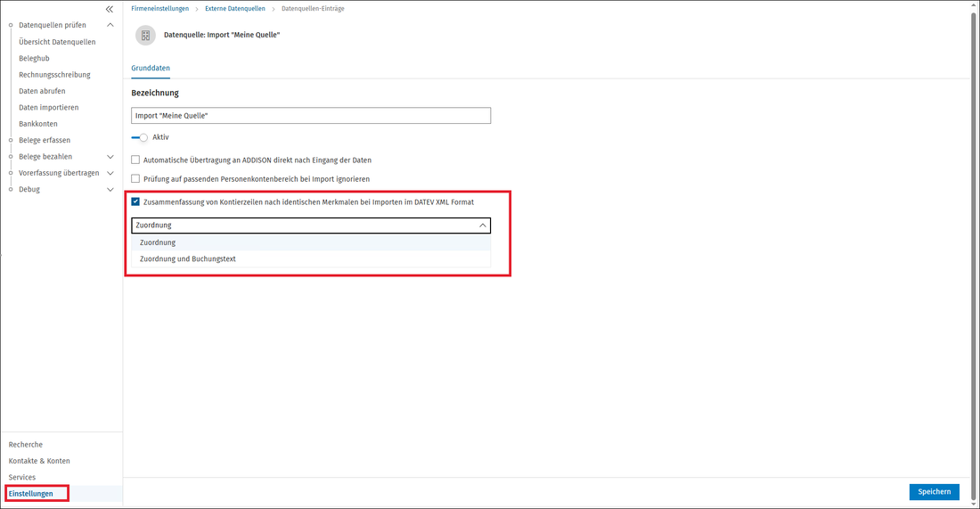Enable automatische Übertragung an ADDISON checkbox
Screen dimensions: 980x509
(x=135, y=160)
